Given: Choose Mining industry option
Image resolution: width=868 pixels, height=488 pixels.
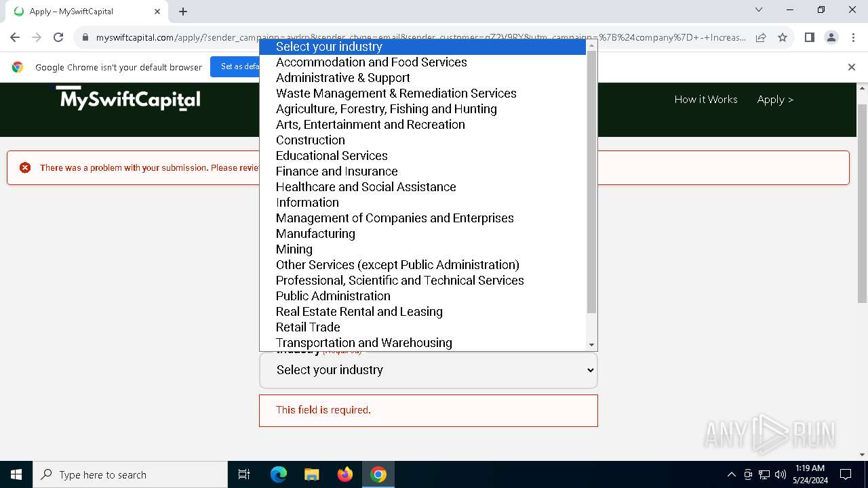Looking at the screenshot, I should [x=422, y=249].
